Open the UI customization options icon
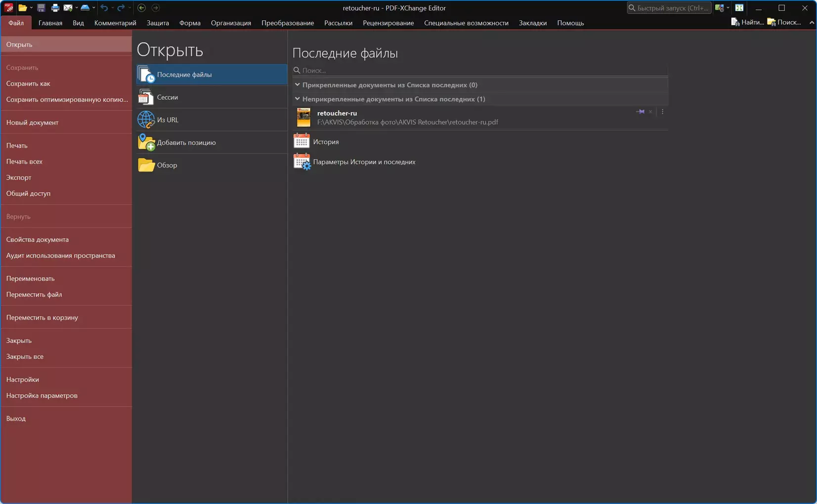The height and width of the screenshot is (504, 817). pyautogui.click(x=720, y=8)
